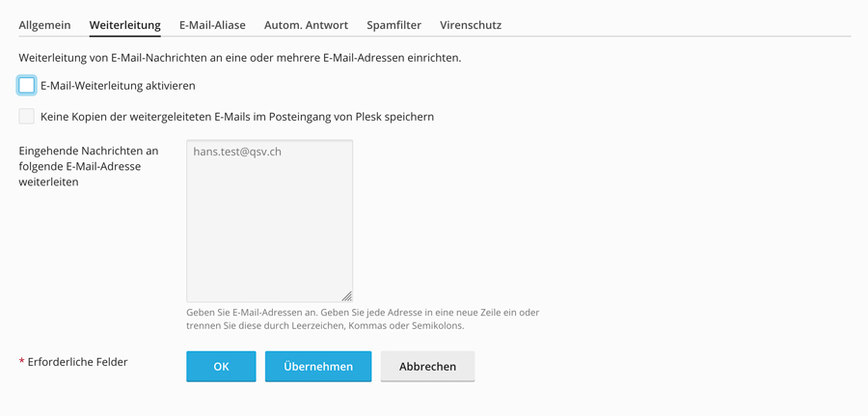Click the text area resize handle
This screenshot has width=868, height=416.
[x=346, y=296]
